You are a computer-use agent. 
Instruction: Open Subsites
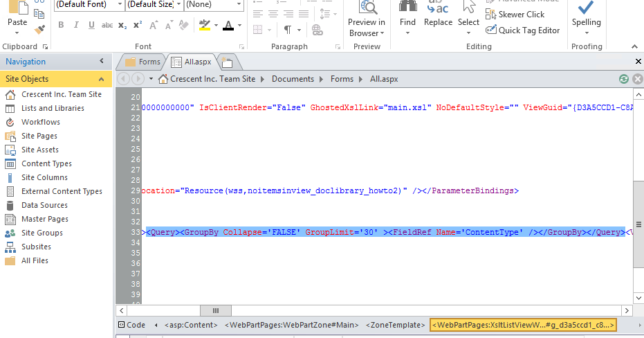[x=28, y=247]
